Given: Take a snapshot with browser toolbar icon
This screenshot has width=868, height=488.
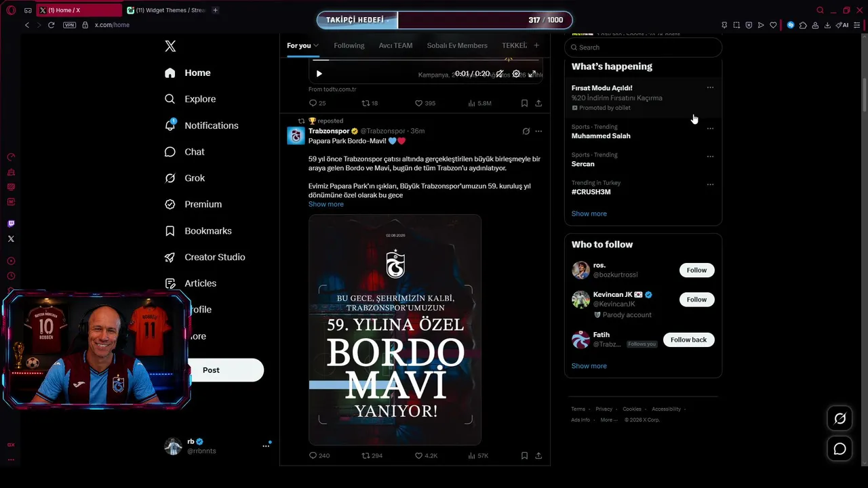Looking at the screenshot, I should [736, 25].
